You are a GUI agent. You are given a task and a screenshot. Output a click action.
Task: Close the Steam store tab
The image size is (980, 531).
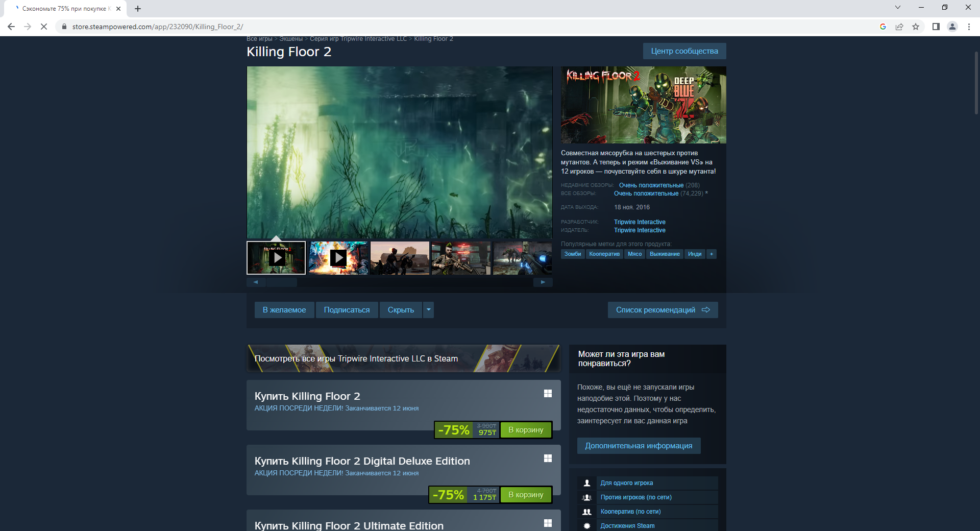pos(118,9)
